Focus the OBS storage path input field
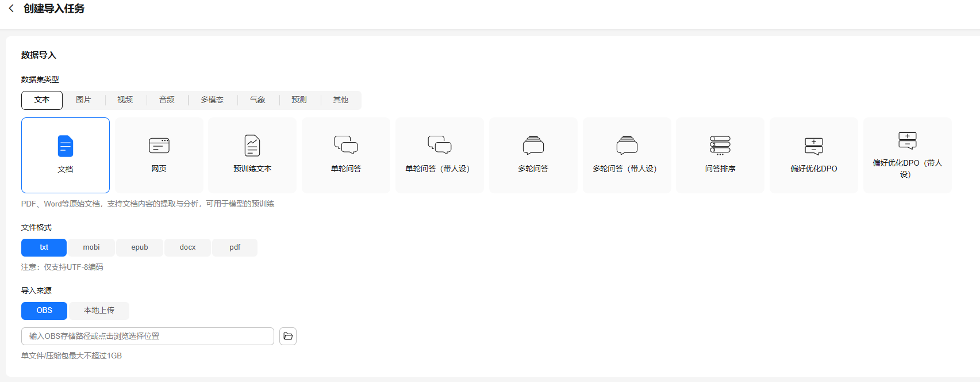 click(148, 336)
